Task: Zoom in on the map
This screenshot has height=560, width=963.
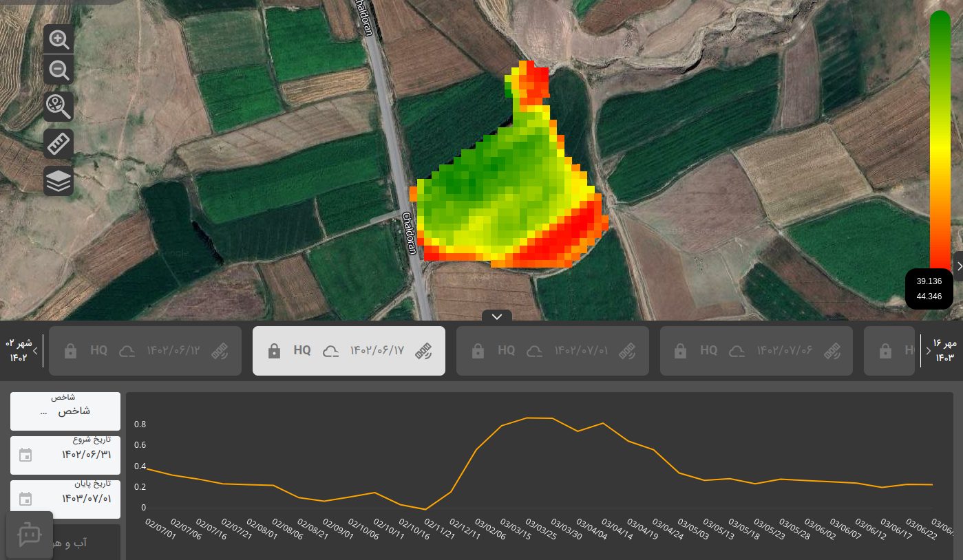Action: point(59,39)
